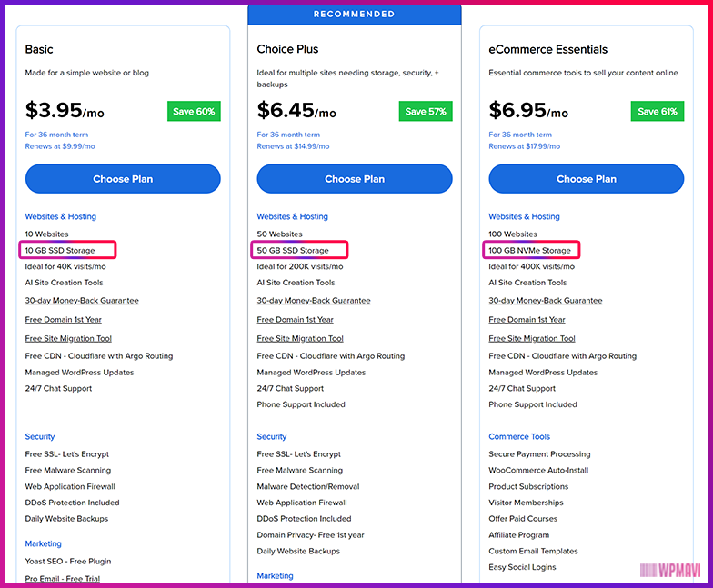Open Basic plan 30-day Money-Back Guarantee link
This screenshot has height=588, width=713.
point(82,300)
